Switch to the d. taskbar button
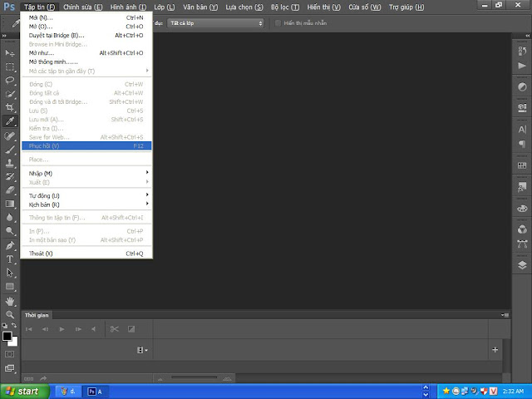532x399 pixels. 68,392
